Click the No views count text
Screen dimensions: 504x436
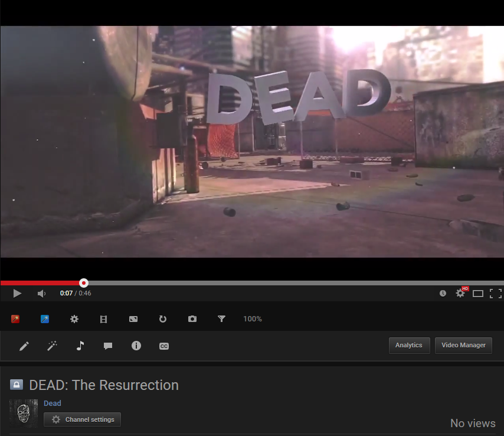click(473, 424)
